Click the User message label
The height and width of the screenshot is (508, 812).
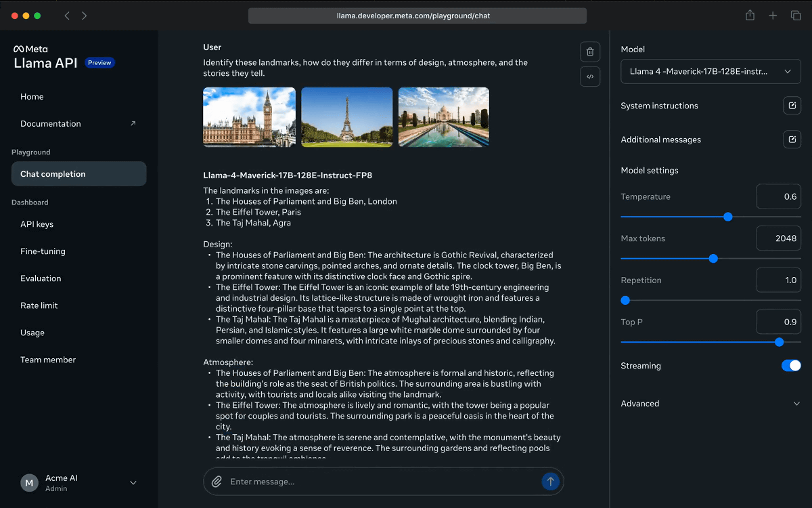click(x=212, y=47)
